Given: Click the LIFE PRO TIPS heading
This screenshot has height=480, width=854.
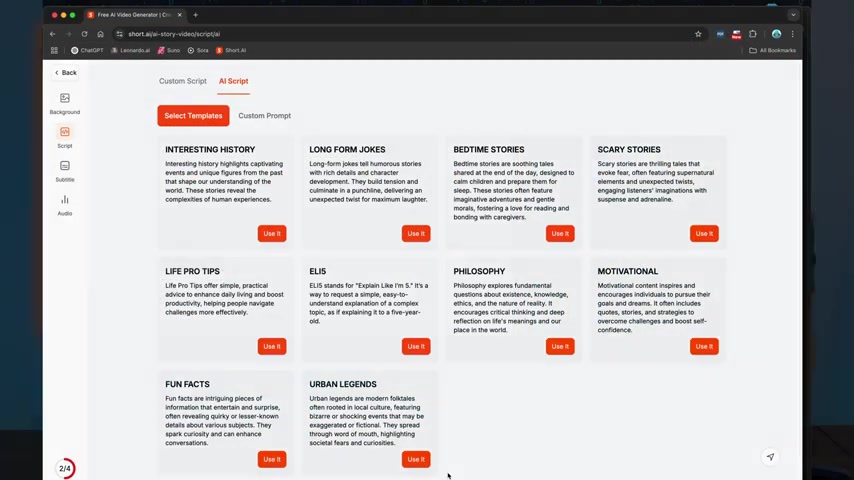Looking at the screenshot, I should tap(192, 271).
